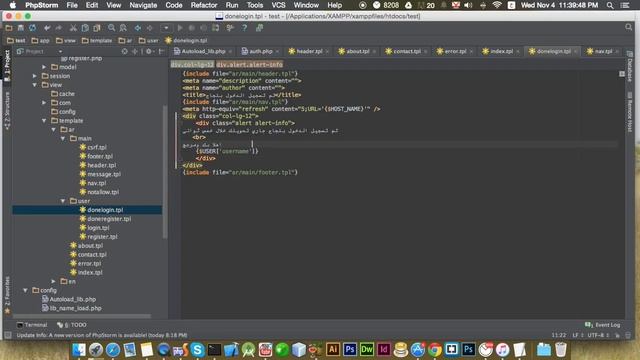Click the Find magnifier icon
Image resolution: width=640 pixels, height=360 pixels.
tap(111, 28)
